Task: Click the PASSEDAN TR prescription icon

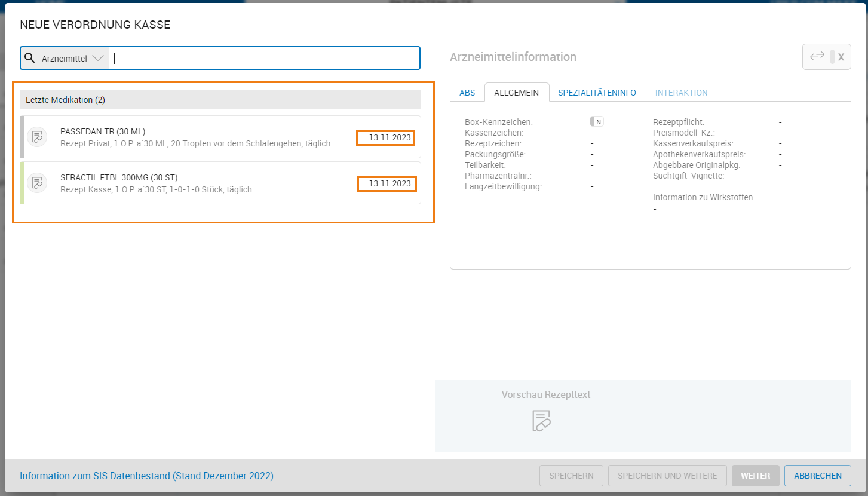Action: click(37, 137)
